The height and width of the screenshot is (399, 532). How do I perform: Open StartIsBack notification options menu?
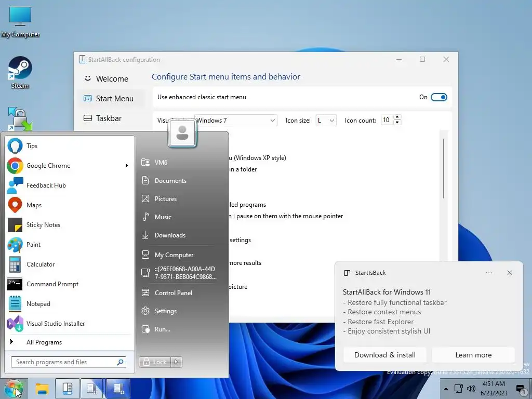click(488, 273)
